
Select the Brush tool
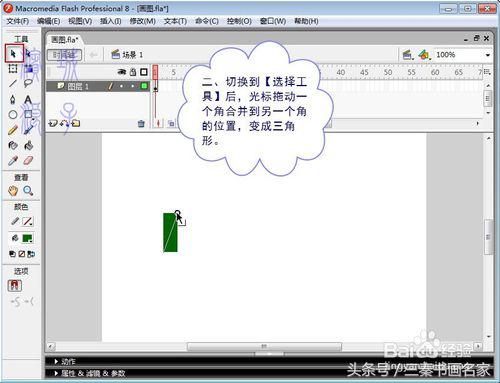[28, 130]
